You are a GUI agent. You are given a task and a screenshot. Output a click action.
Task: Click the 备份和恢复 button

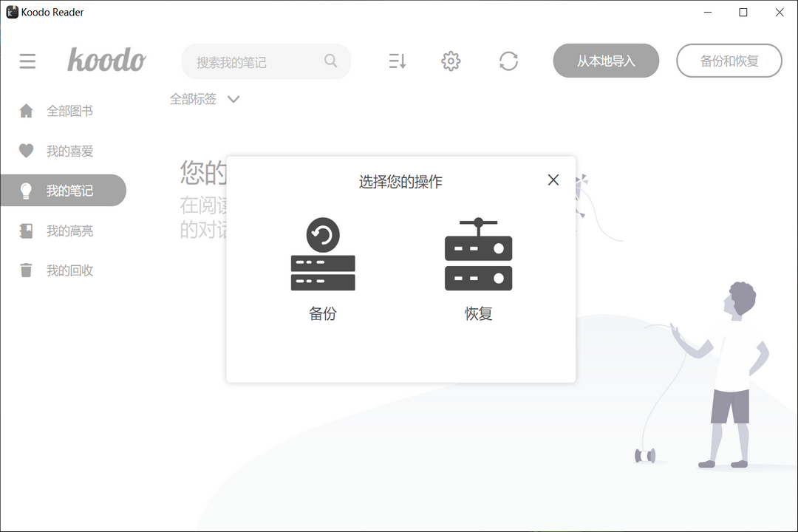pyautogui.click(x=729, y=61)
